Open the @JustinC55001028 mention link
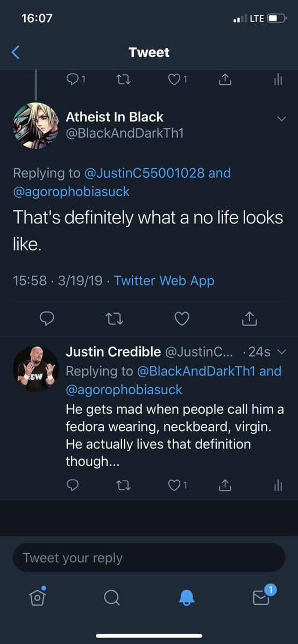The image size is (298, 644). (144, 173)
